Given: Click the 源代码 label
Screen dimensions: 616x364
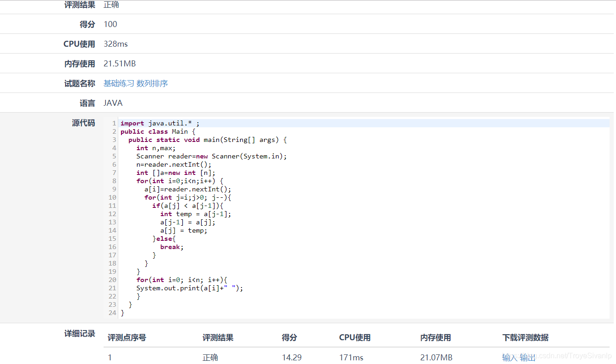Looking at the screenshot, I should [x=83, y=123].
